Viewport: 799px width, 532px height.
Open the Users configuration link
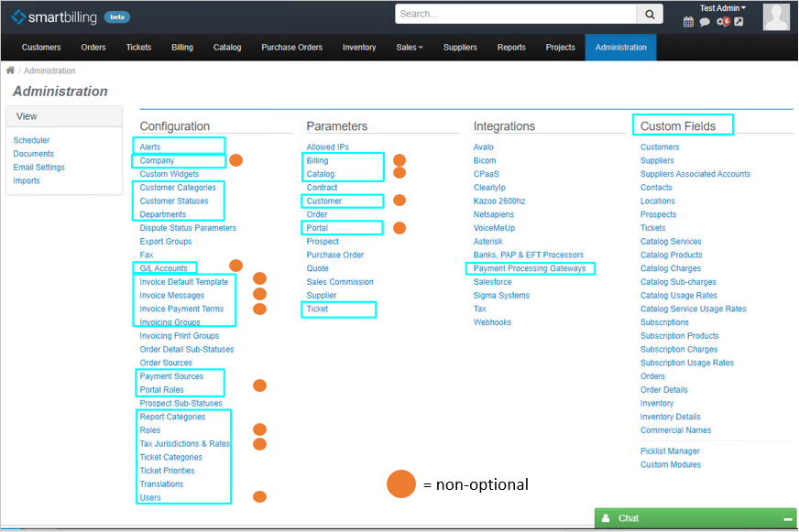[x=150, y=498]
